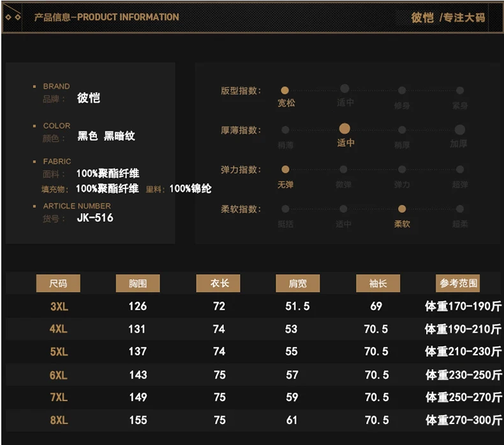
Task: Select the 挺括 dot in 柔软指数 row
Action: point(285,209)
